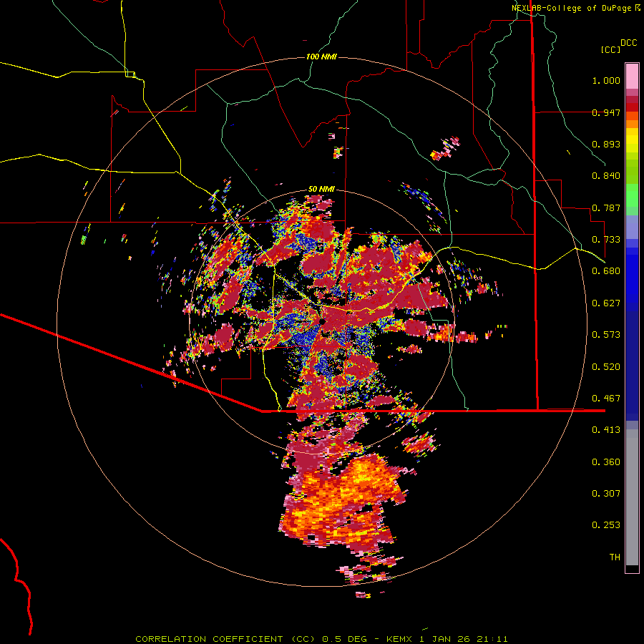Click the 0.947 scale value
This screenshot has width=644, height=644.
[x=606, y=112]
